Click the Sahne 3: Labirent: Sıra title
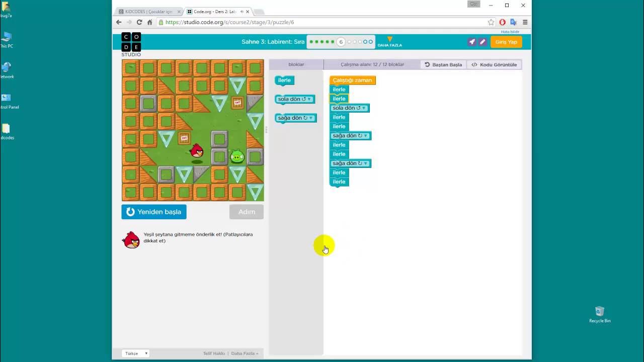 pos(273,42)
